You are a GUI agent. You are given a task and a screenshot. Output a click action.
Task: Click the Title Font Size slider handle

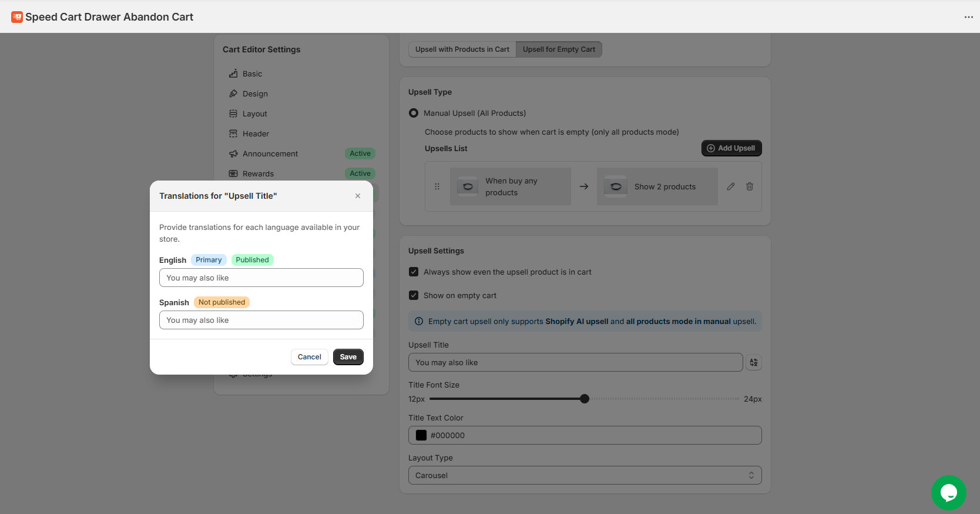click(x=585, y=399)
